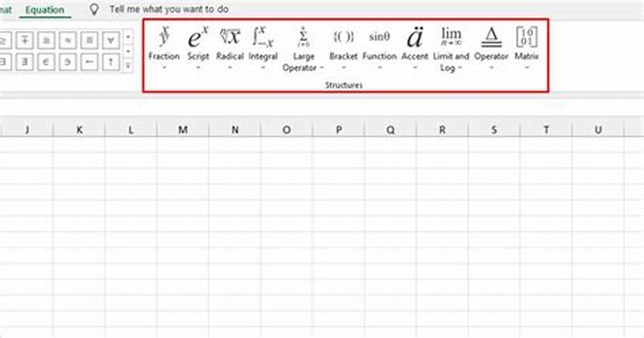
Task: Insert the approximately equal (≅) symbol
Action: tap(47, 40)
